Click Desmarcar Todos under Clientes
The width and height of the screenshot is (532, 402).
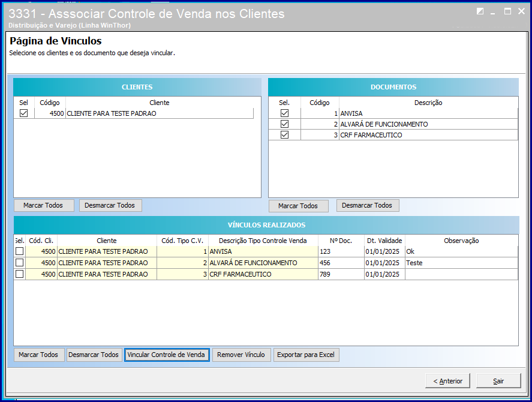click(110, 205)
